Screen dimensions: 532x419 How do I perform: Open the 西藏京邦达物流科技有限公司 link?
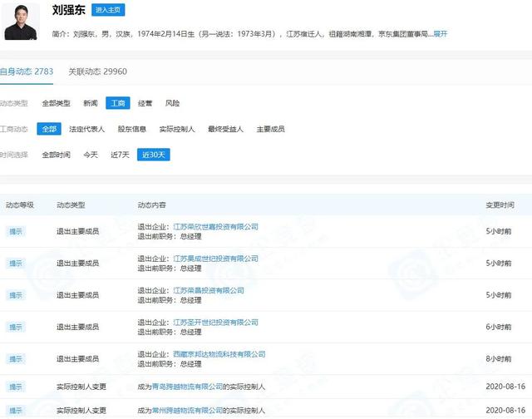[x=219, y=354]
